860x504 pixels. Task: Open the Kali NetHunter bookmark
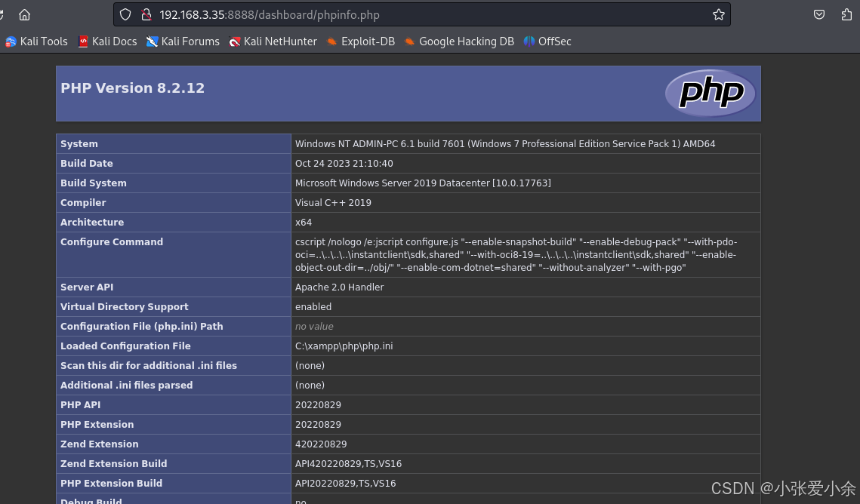tap(273, 41)
